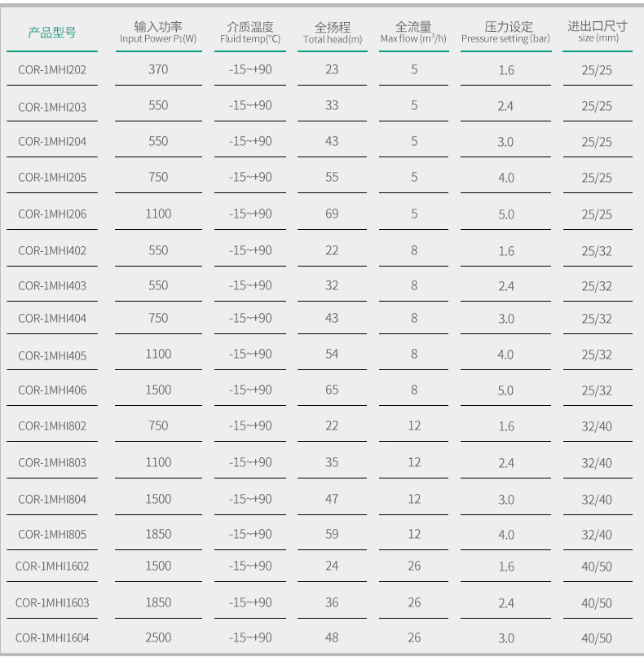Click the 进出口尺寸 size header
Image resolution: width=644 pixels, height=657 pixels.
pyautogui.click(x=597, y=33)
